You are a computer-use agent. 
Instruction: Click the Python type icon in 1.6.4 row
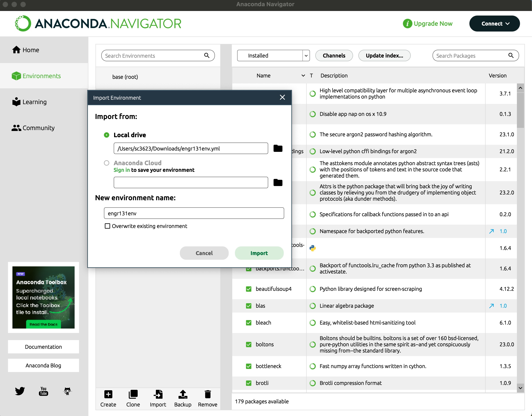click(313, 248)
